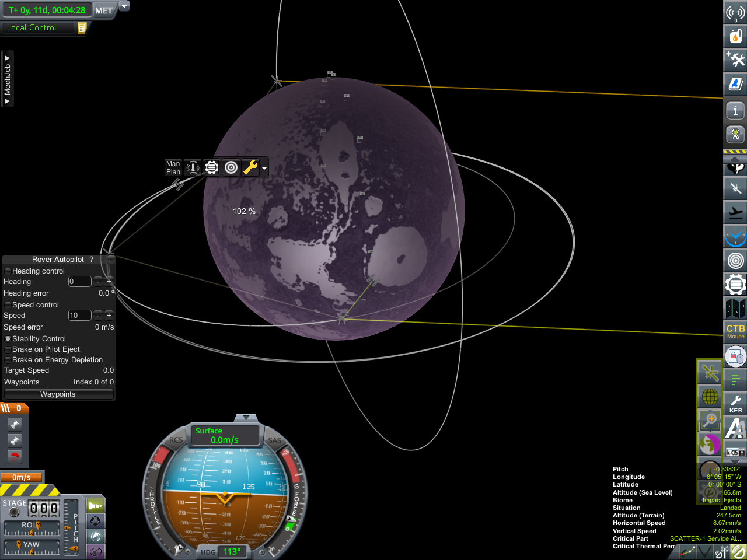Click the info 'i' button
Viewport: 747px width, 560px height.
tap(735, 110)
